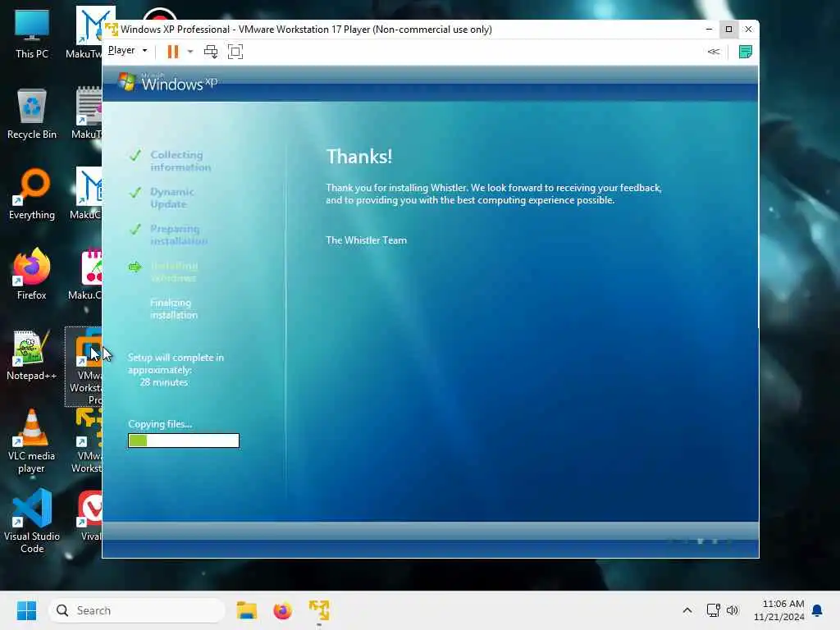Select VMware Workstation Pro desktop icon
This screenshot has width=840, height=630.
click(x=84, y=367)
